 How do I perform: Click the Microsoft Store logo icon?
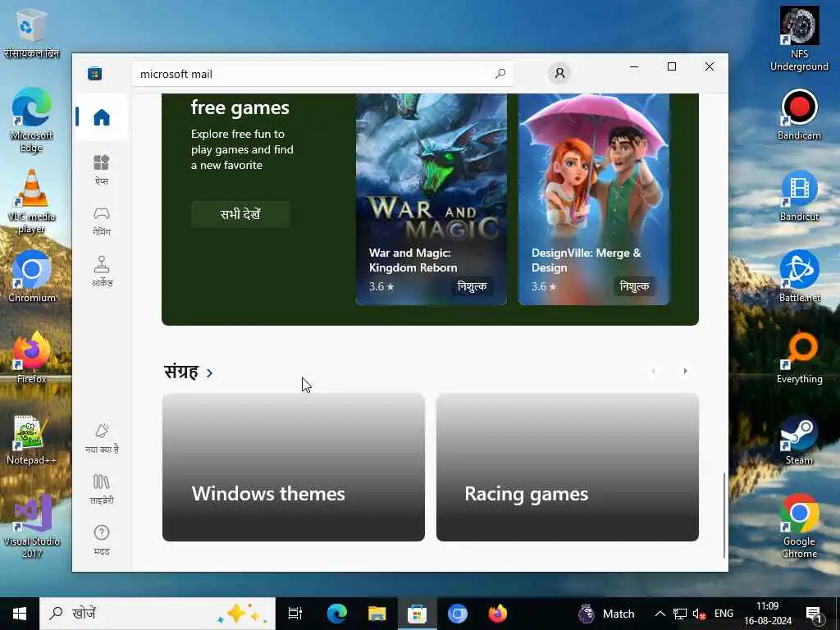95,73
